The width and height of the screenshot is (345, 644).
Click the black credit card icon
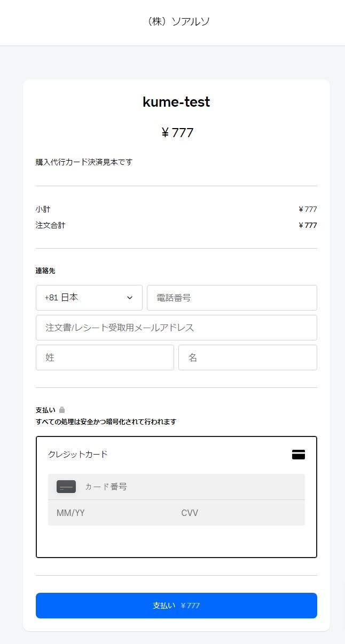[299, 455]
